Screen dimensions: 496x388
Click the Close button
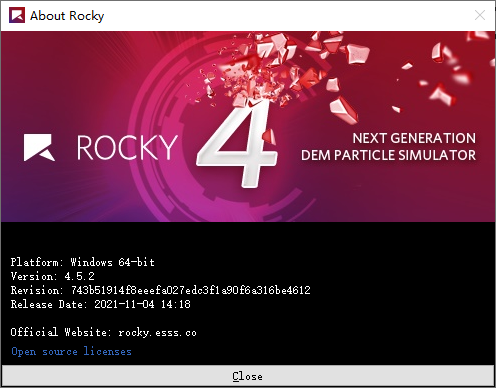pos(248,376)
